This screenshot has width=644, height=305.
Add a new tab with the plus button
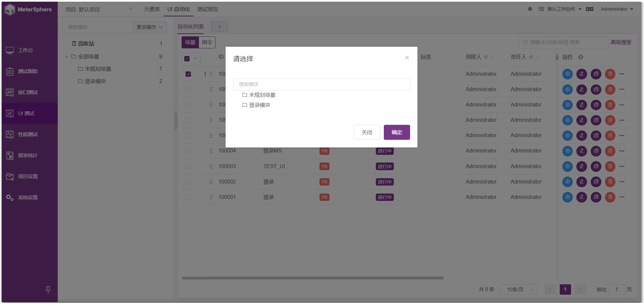click(220, 27)
